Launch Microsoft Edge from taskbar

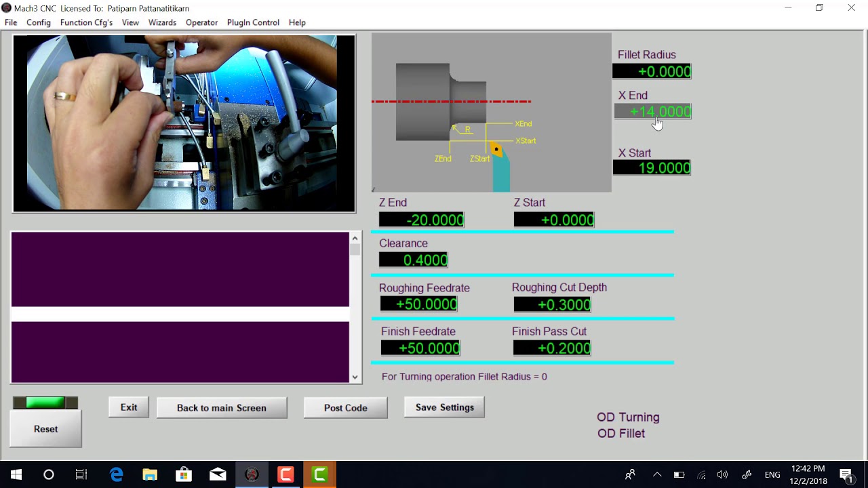click(x=117, y=474)
